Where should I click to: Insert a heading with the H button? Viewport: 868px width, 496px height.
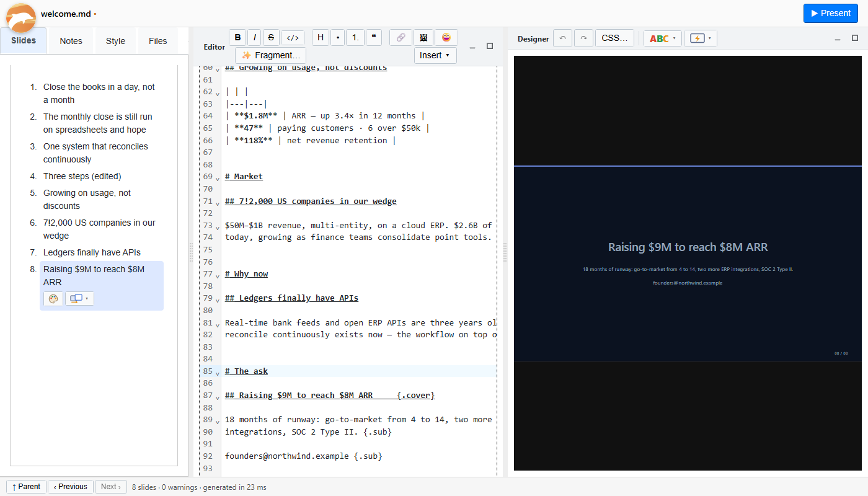pyautogui.click(x=321, y=37)
